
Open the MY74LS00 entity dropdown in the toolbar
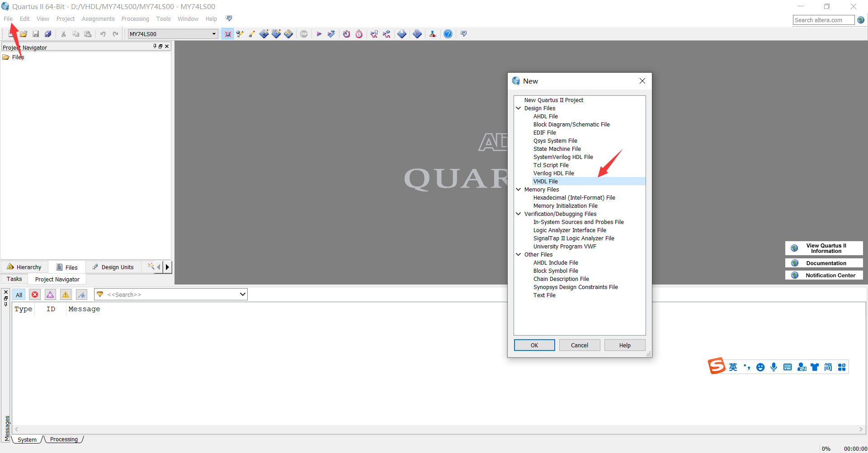pyautogui.click(x=214, y=34)
